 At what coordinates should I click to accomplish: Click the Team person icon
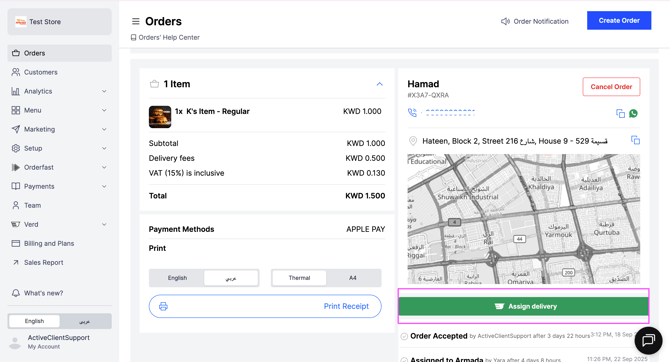pos(16,205)
